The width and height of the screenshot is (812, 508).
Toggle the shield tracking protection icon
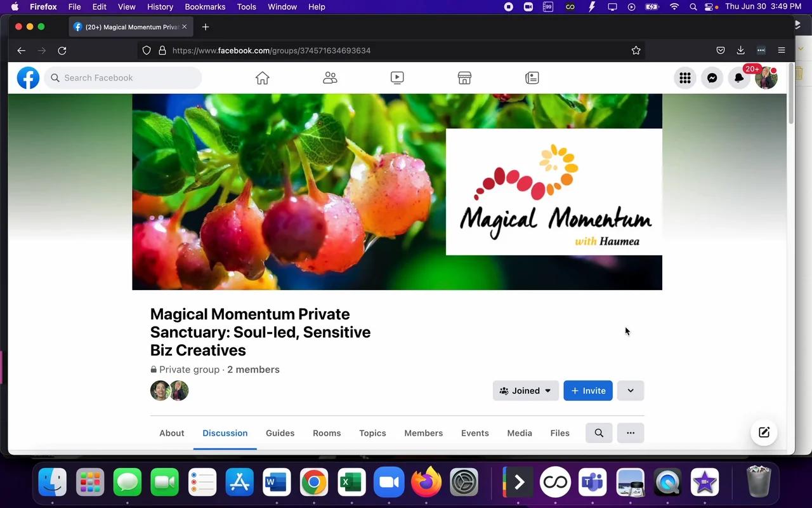(146, 50)
